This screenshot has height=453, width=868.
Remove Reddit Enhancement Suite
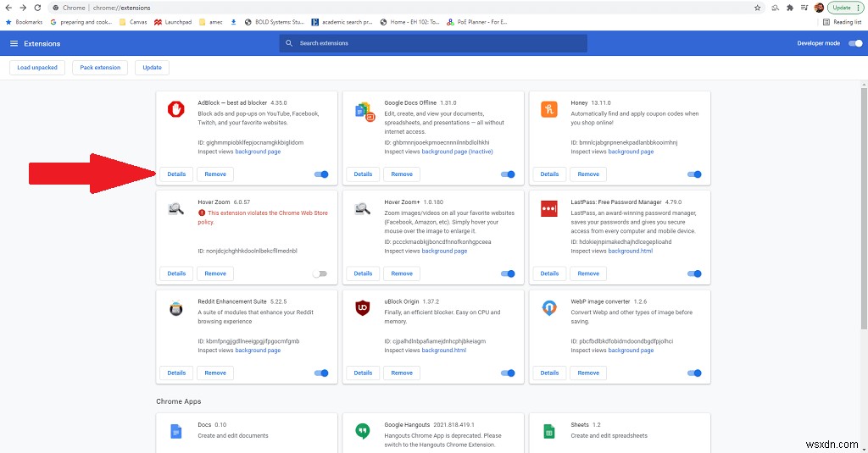pyautogui.click(x=215, y=373)
